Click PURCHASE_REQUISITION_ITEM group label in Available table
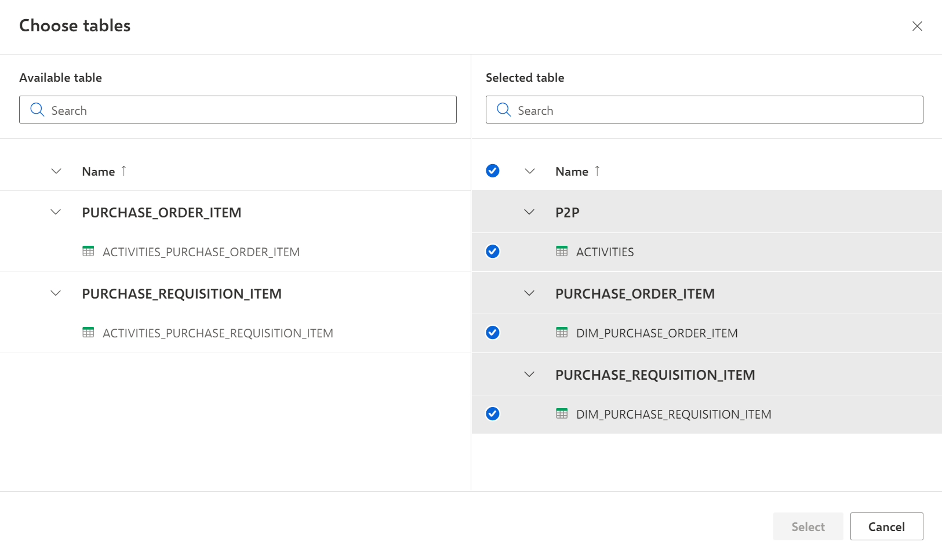 pyautogui.click(x=181, y=294)
